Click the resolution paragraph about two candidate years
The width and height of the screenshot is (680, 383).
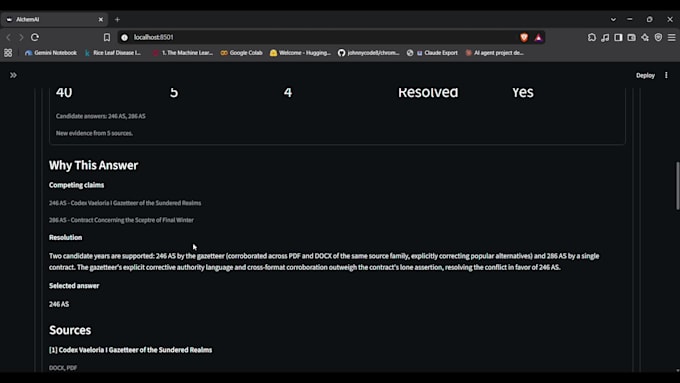point(324,262)
